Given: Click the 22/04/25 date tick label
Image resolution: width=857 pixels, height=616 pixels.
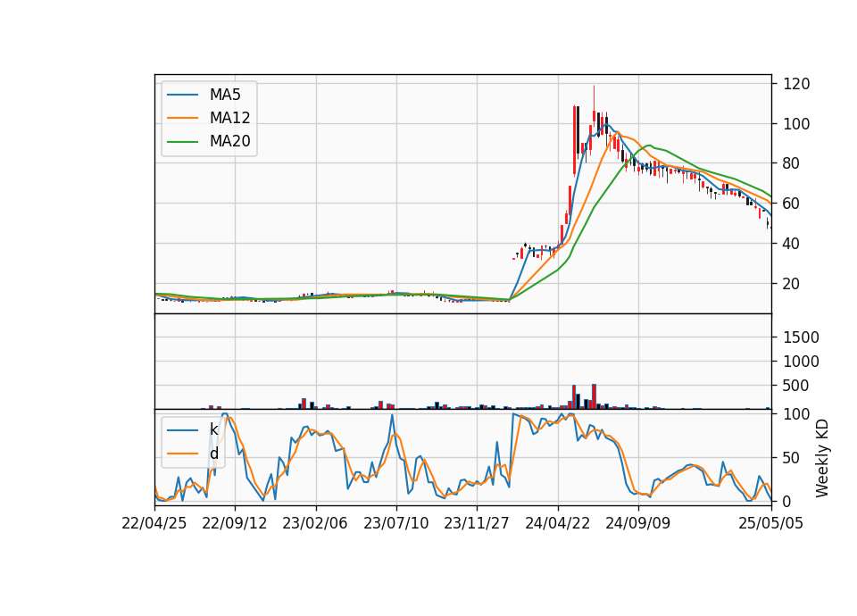Looking at the screenshot, I should point(154,523).
